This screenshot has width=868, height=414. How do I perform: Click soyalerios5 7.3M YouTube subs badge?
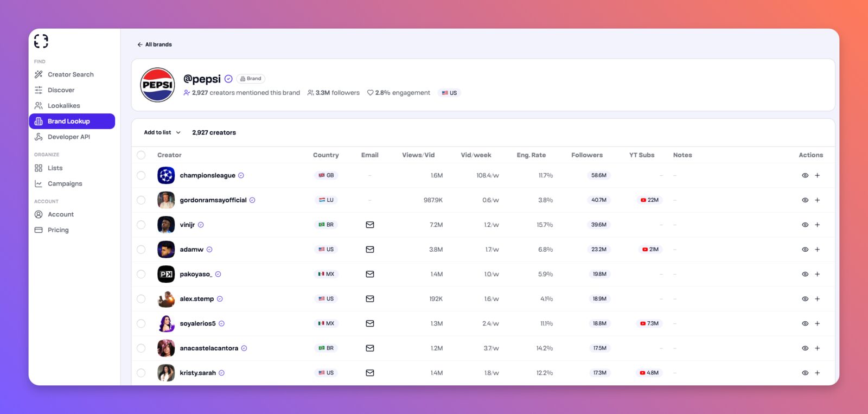pyautogui.click(x=649, y=323)
